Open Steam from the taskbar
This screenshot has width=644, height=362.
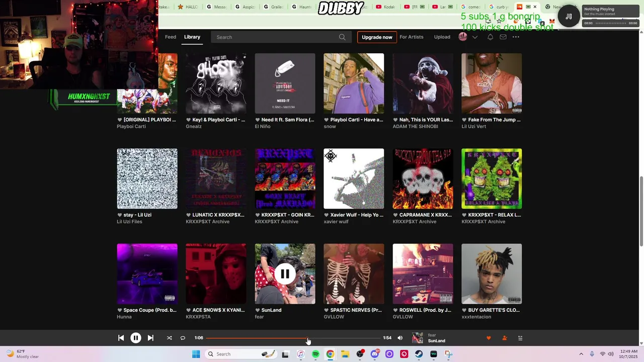419,354
